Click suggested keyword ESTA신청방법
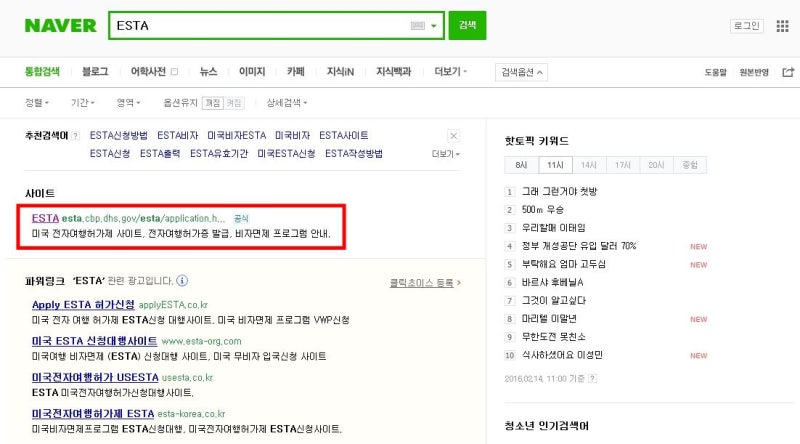This screenshot has width=800, height=444. point(118,135)
